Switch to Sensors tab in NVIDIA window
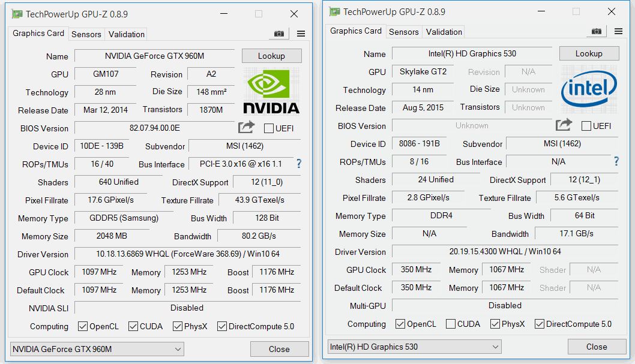Image resolution: width=635 pixels, height=364 pixels. coord(86,34)
